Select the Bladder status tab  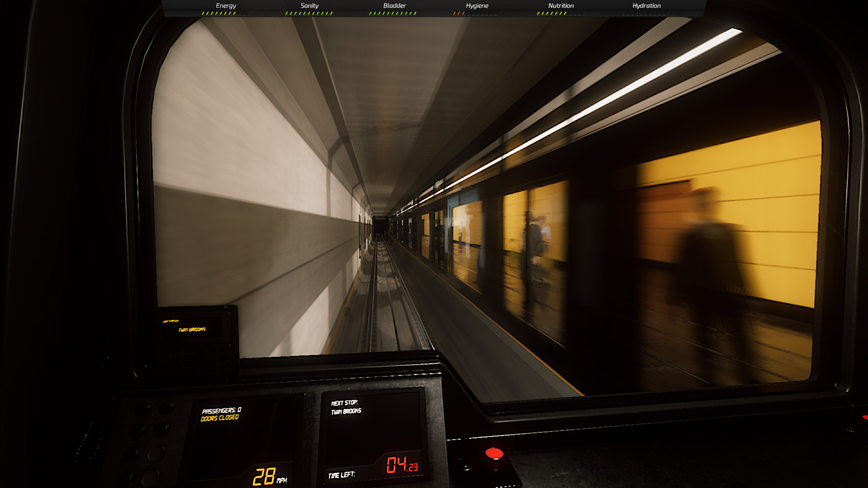394,5
